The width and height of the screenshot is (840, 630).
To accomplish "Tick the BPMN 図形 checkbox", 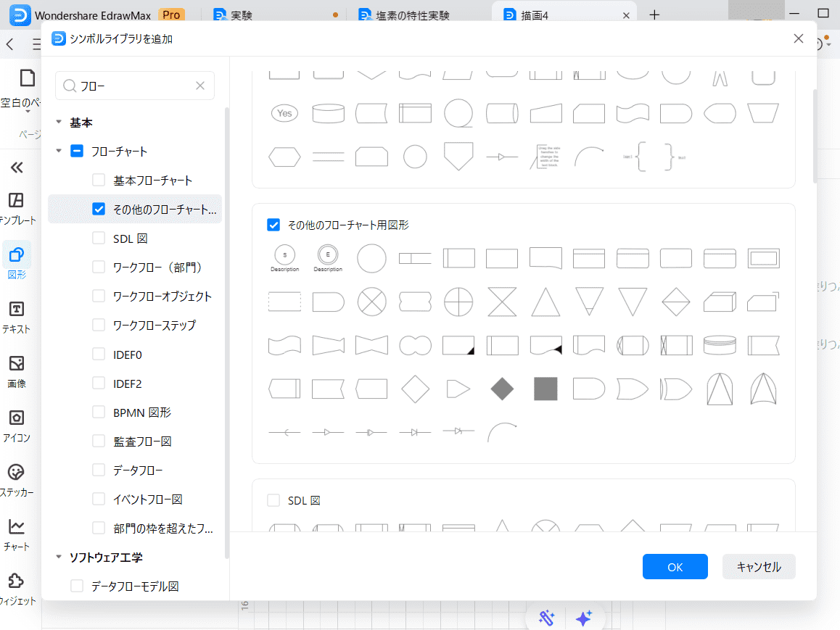I will point(99,412).
